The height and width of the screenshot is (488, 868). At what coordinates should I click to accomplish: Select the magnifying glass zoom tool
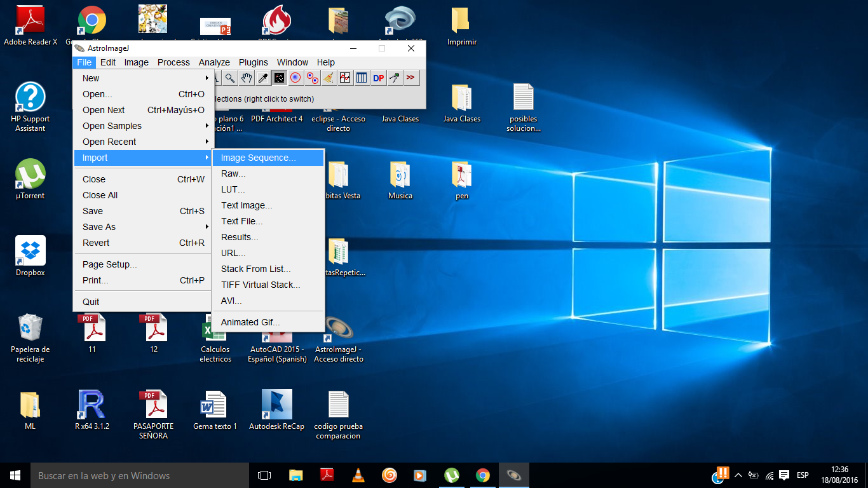(x=230, y=78)
